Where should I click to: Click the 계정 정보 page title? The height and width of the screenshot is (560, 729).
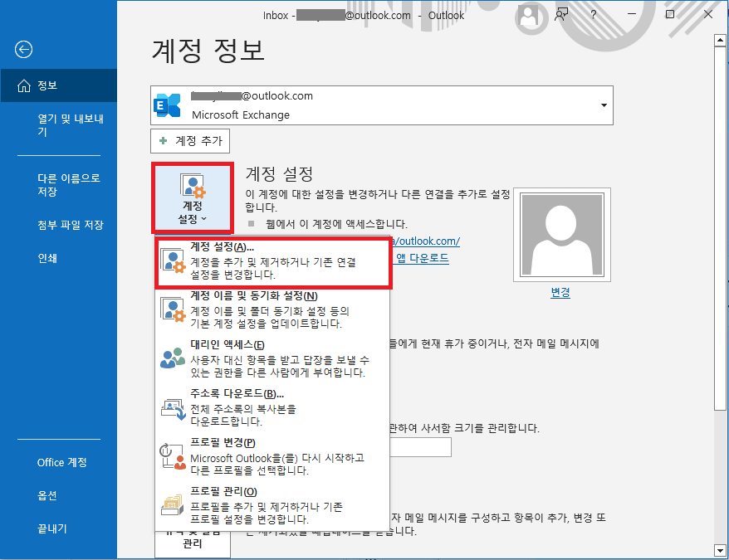(208, 50)
